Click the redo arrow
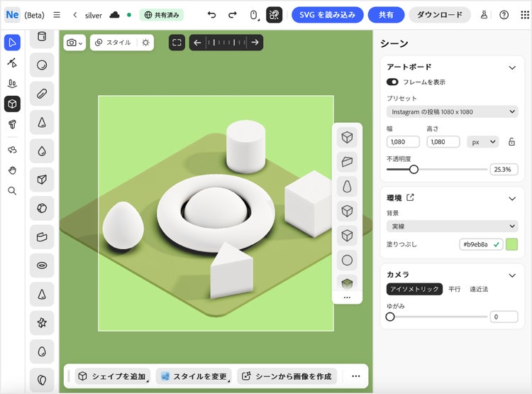The image size is (532, 394). coord(233,15)
